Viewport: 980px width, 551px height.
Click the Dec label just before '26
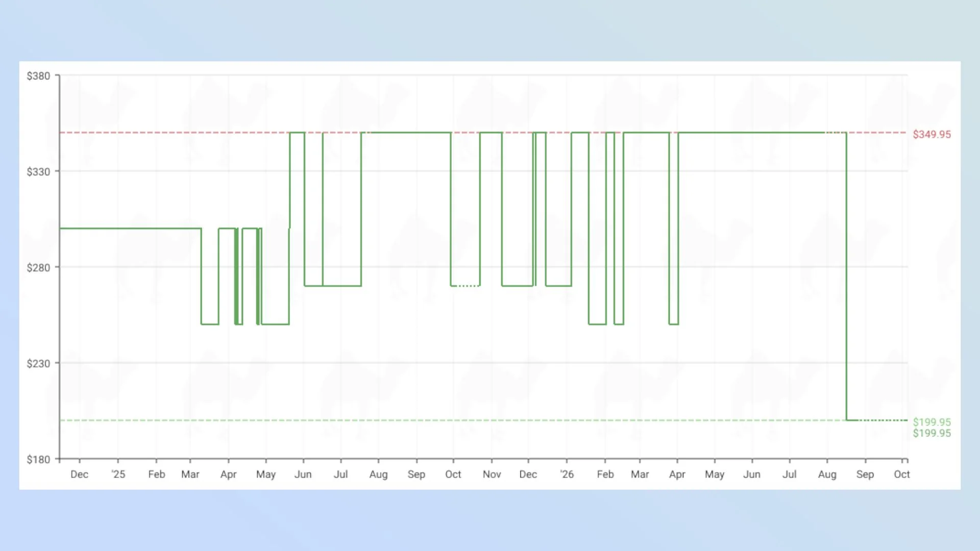pyautogui.click(x=528, y=474)
